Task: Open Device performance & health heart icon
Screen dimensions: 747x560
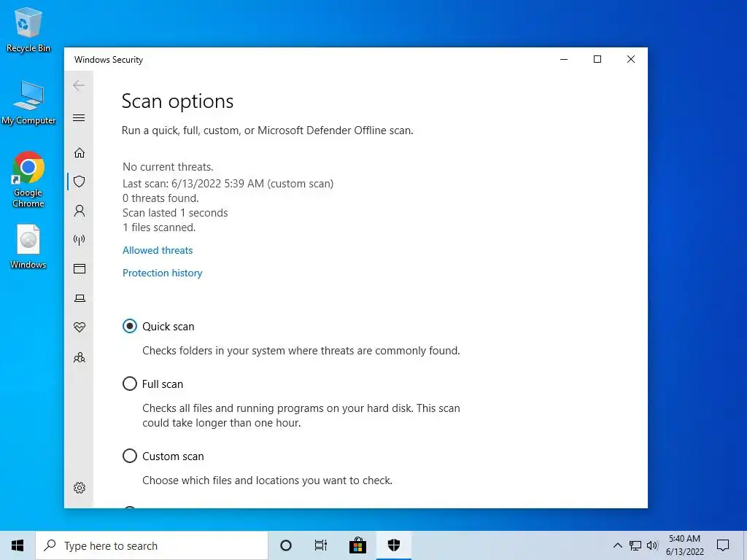Action: pos(80,327)
